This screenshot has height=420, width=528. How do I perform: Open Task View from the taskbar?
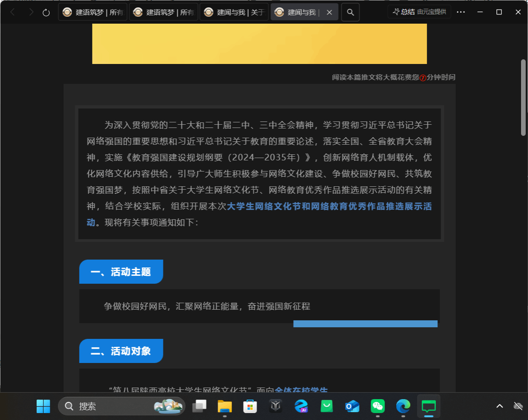[200, 406]
